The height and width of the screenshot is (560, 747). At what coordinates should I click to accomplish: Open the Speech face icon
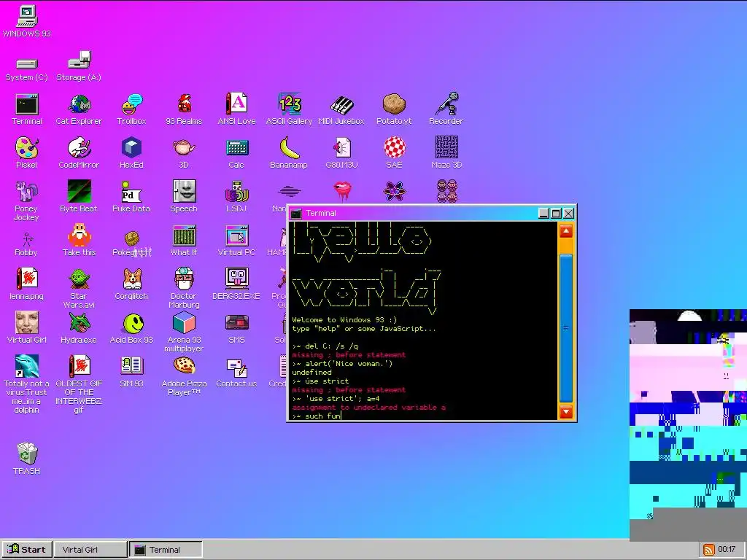click(184, 196)
